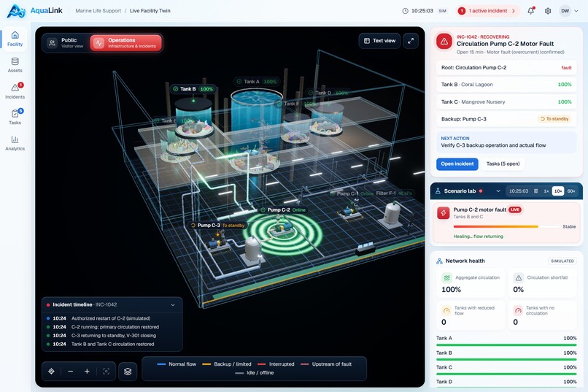Click the Backup: Pump C-3 row

pos(506,119)
